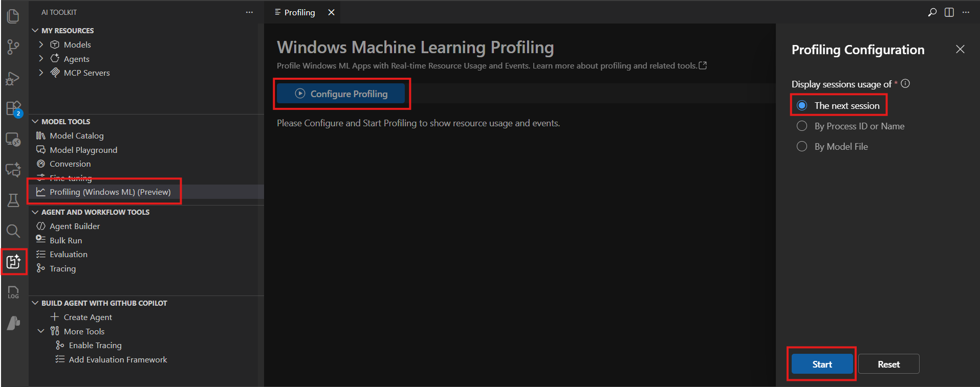This screenshot has width=980, height=387.
Task: Click the editor search icon at top right
Action: point(932,12)
